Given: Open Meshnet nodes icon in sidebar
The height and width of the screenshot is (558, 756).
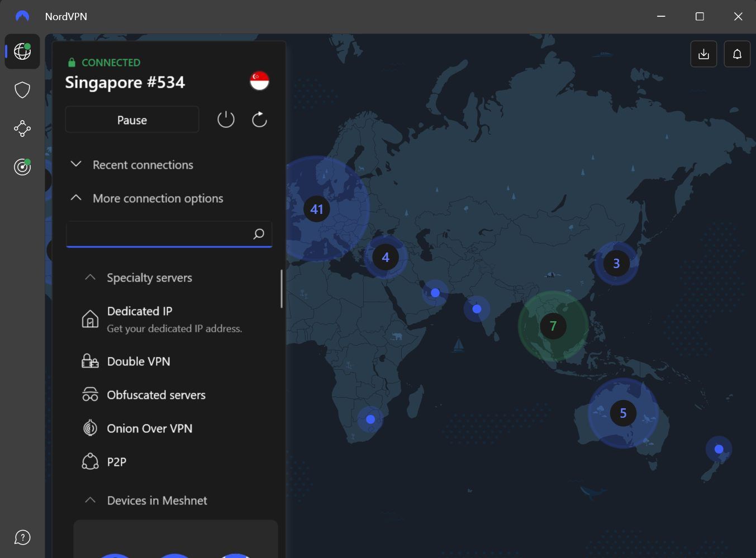Looking at the screenshot, I should (22, 128).
